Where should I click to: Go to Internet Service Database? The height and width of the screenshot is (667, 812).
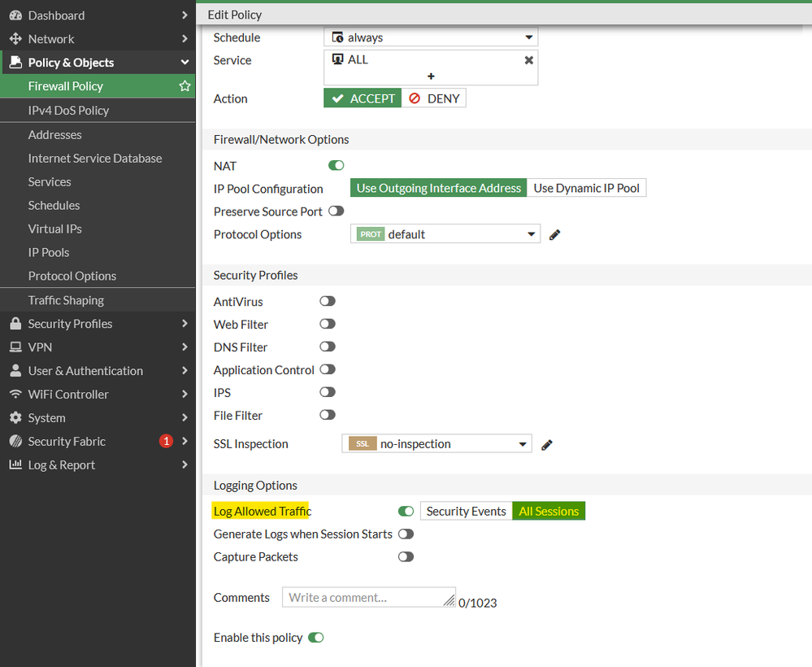pos(98,158)
